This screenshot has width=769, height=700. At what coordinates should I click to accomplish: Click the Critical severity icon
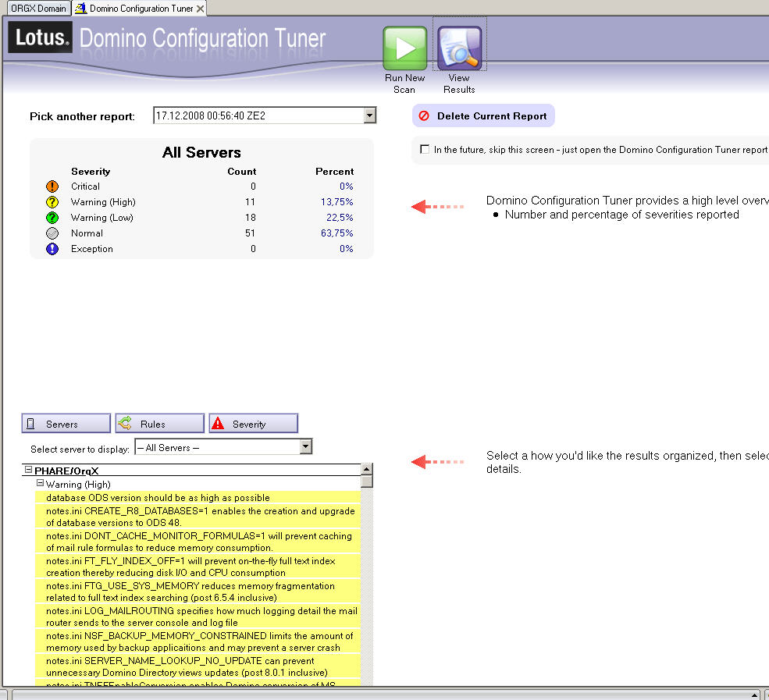52,187
